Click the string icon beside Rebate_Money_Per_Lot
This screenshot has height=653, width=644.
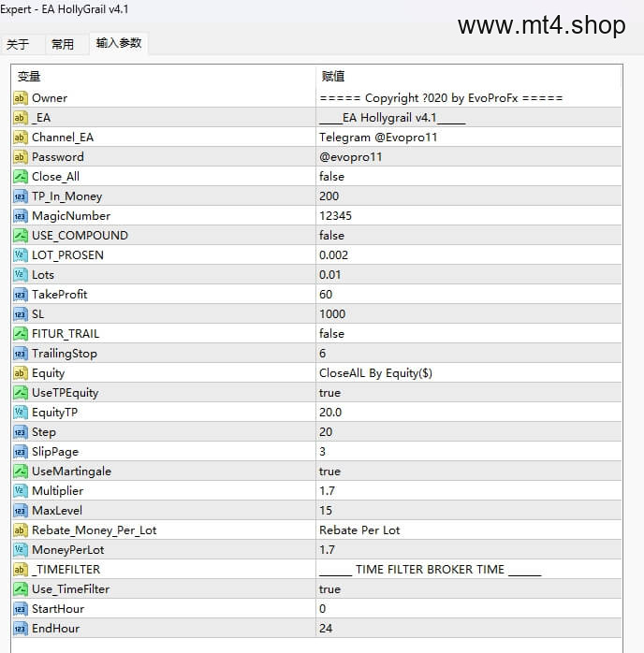[21, 530]
